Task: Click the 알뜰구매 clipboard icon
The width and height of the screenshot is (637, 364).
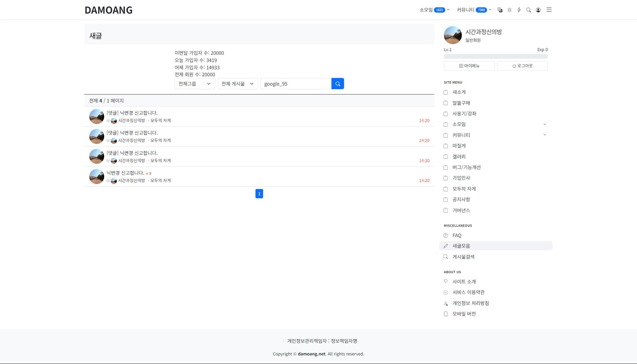Action: (446, 103)
